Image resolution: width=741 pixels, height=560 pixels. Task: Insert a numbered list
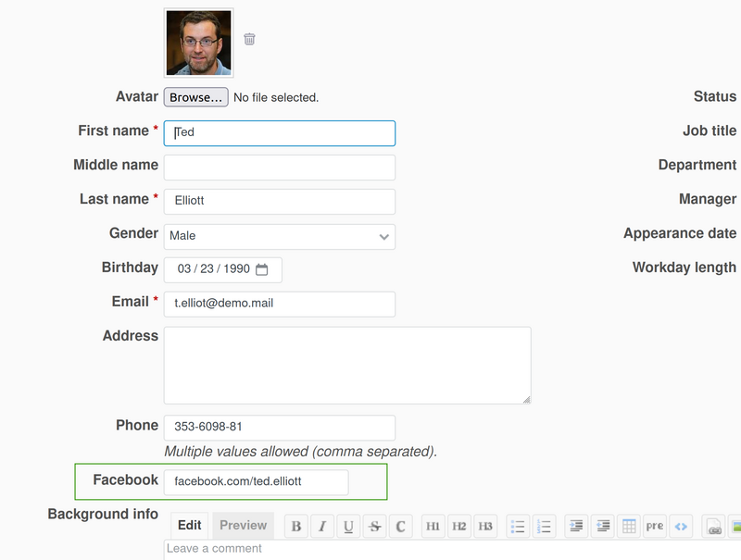[x=544, y=527]
